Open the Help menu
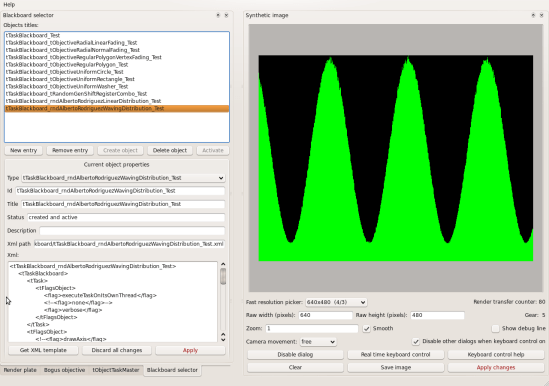The image size is (549, 386). (x=9, y=5)
